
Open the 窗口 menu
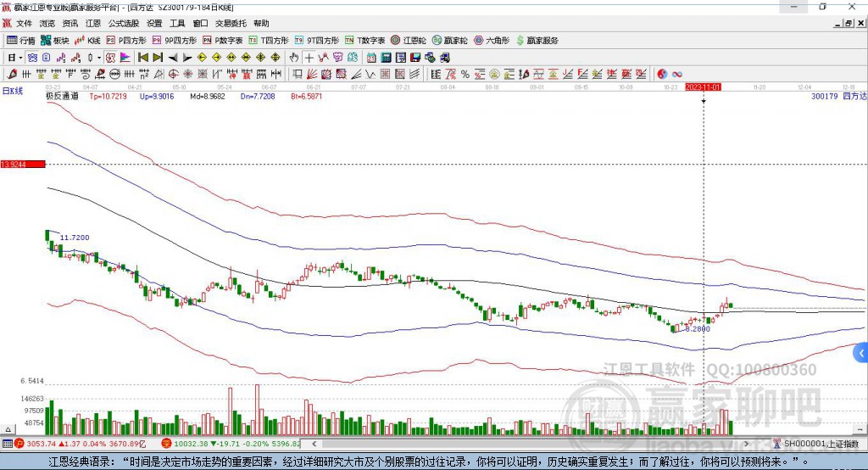pos(200,23)
